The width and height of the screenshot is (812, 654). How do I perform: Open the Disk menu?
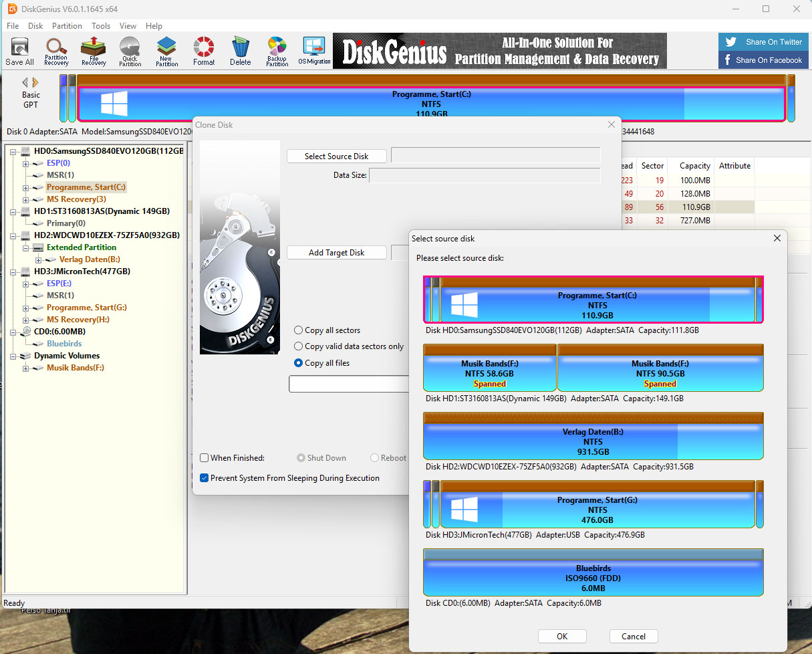coord(35,26)
